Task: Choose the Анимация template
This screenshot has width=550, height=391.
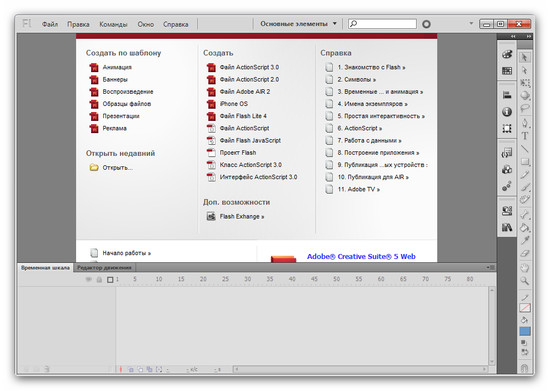Action: 111,67
